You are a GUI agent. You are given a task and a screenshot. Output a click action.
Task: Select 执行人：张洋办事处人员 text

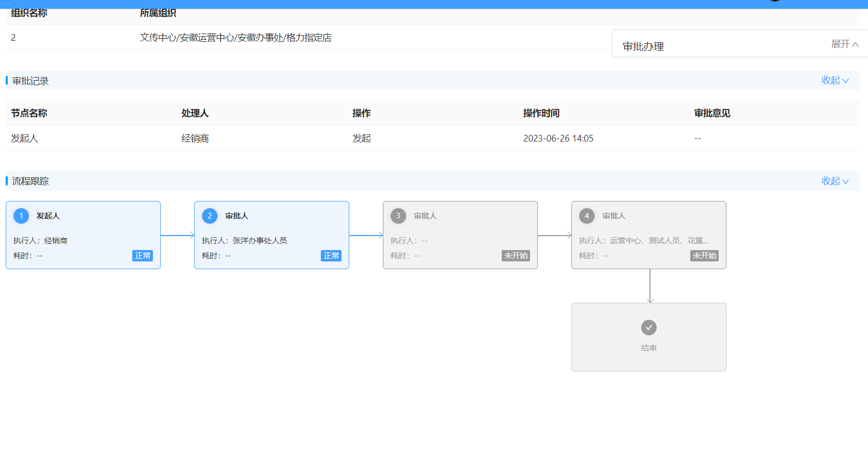[x=244, y=241]
